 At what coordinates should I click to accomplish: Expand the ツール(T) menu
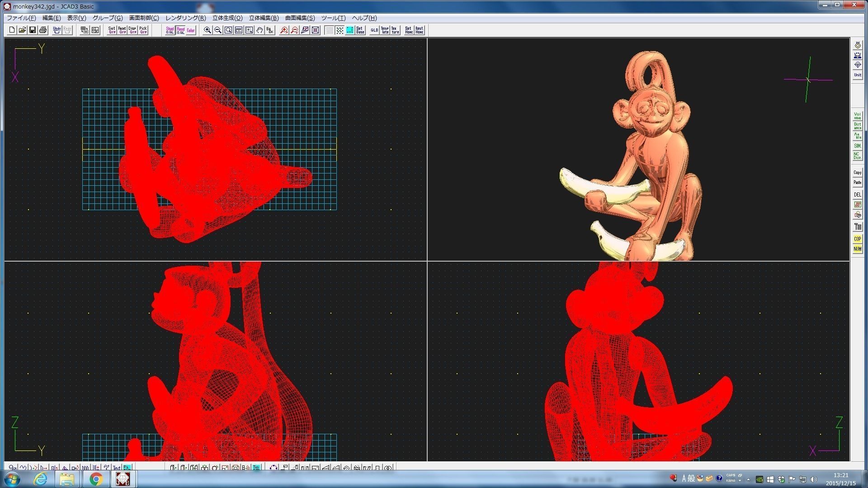[x=333, y=18]
